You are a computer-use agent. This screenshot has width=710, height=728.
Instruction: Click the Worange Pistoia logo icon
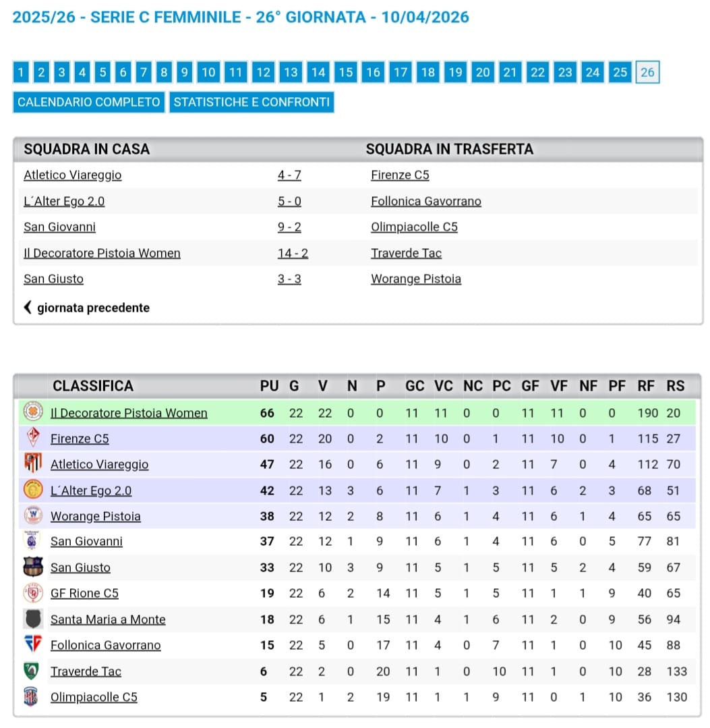pos(32,515)
